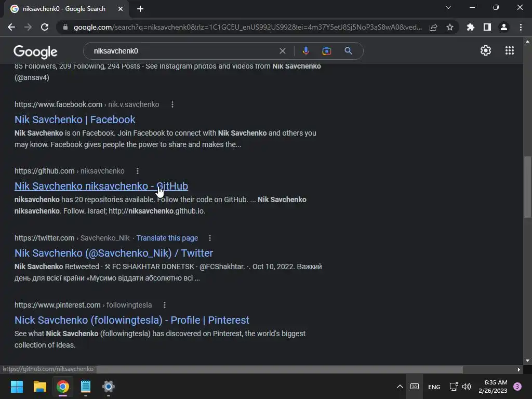
Task: Click the pinterest.com › followingtesla URL text
Action: (83, 305)
